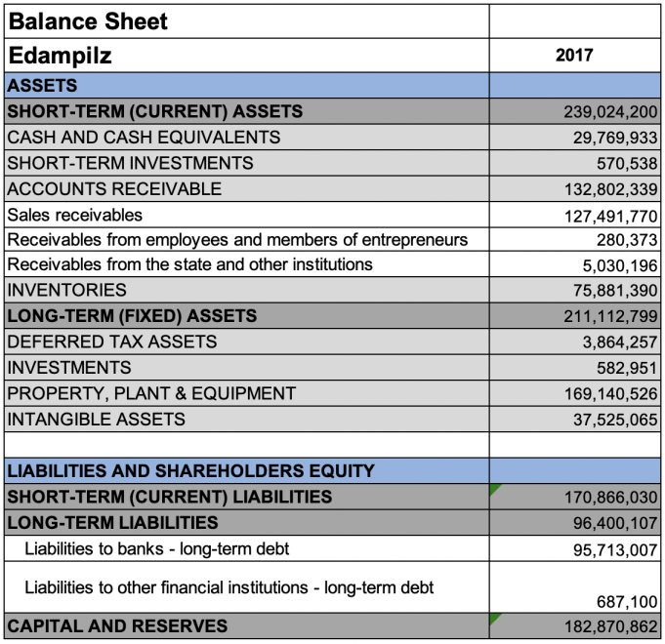Click the value 29,769,933
The width and height of the screenshot is (665, 644).
[x=615, y=138]
